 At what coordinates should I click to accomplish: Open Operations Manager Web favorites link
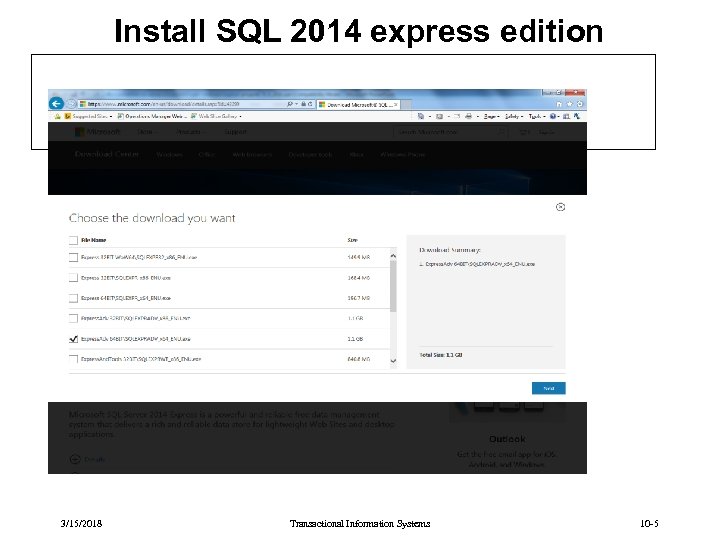point(152,117)
